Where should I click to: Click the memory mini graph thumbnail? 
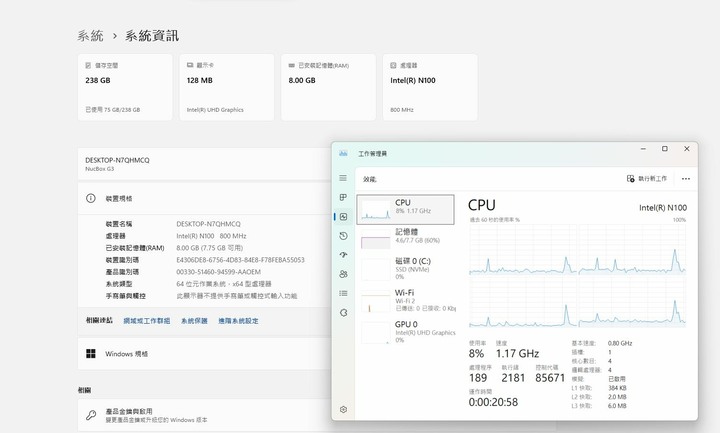point(376,239)
